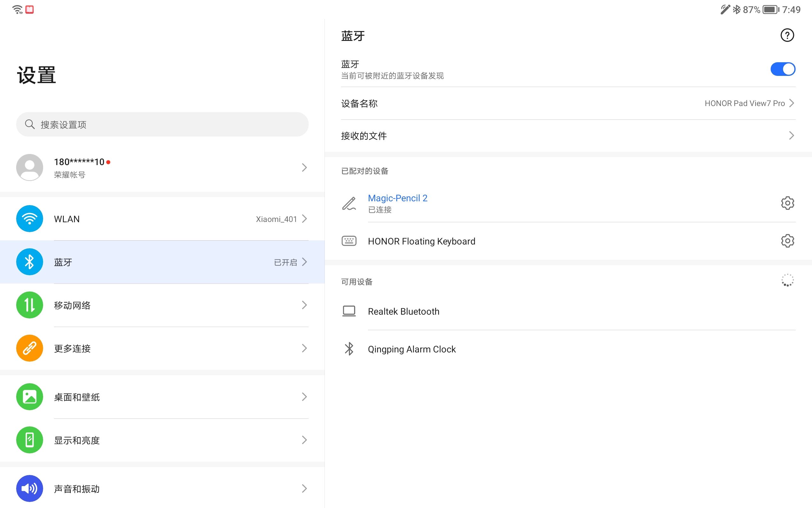
Task: Tap Bluetooth icon beside Qingping Alarm Clock
Action: (349, 349)
